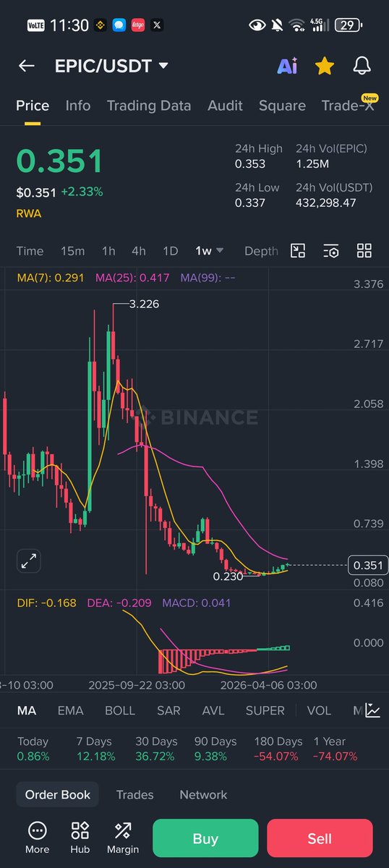Viewport: 389px width, 868px height.
Task: Open the Trades tab
Action: [x=135, y=794]
